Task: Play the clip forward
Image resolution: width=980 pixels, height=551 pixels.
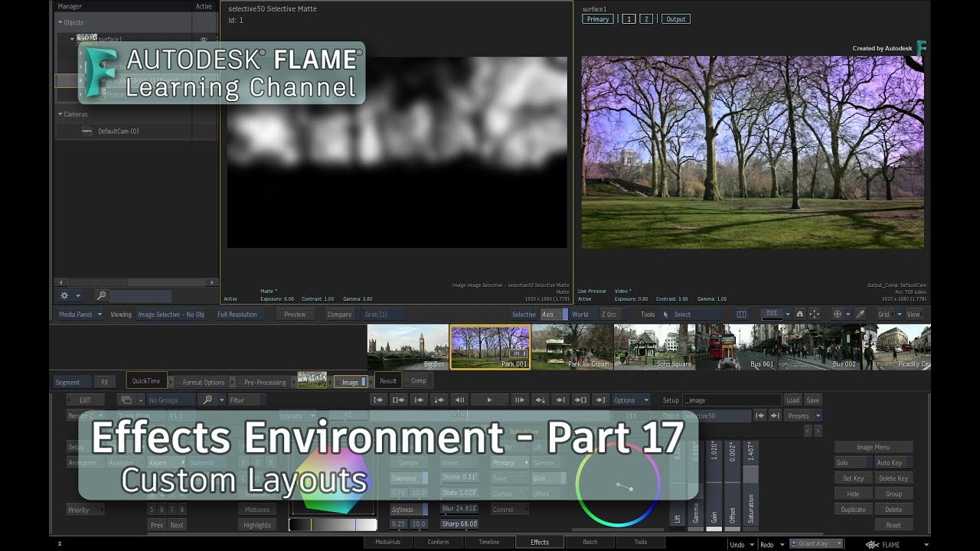Action: click(x=489, y=400)
